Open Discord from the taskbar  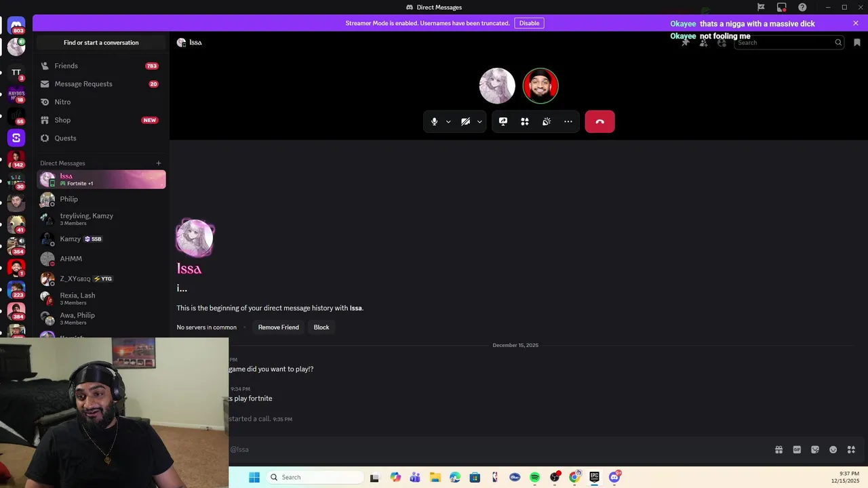pos(614,477)
